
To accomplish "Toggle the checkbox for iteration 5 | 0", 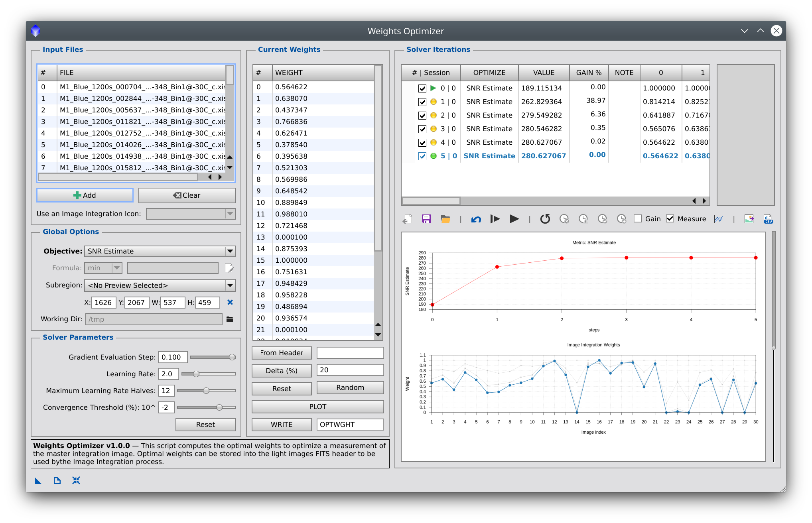I will coord(422,156).
